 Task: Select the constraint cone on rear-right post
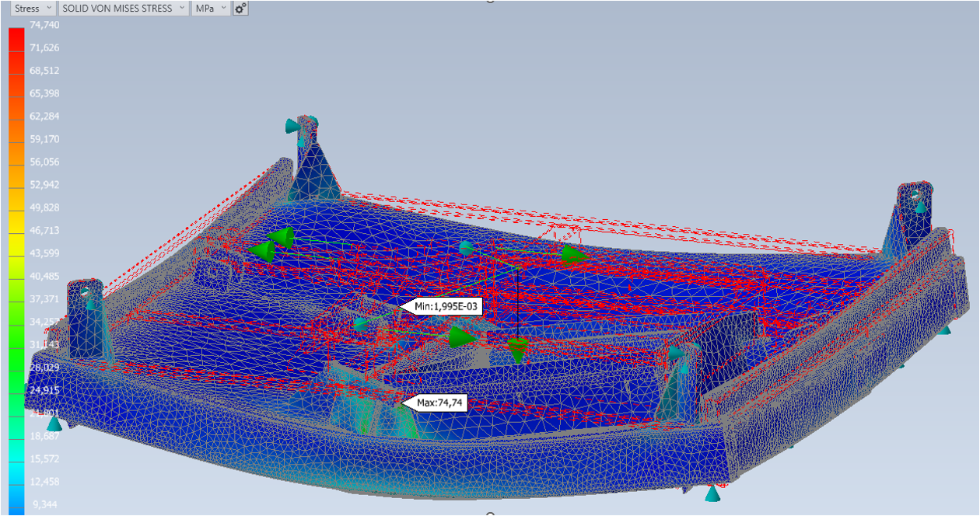coord(920,206)
